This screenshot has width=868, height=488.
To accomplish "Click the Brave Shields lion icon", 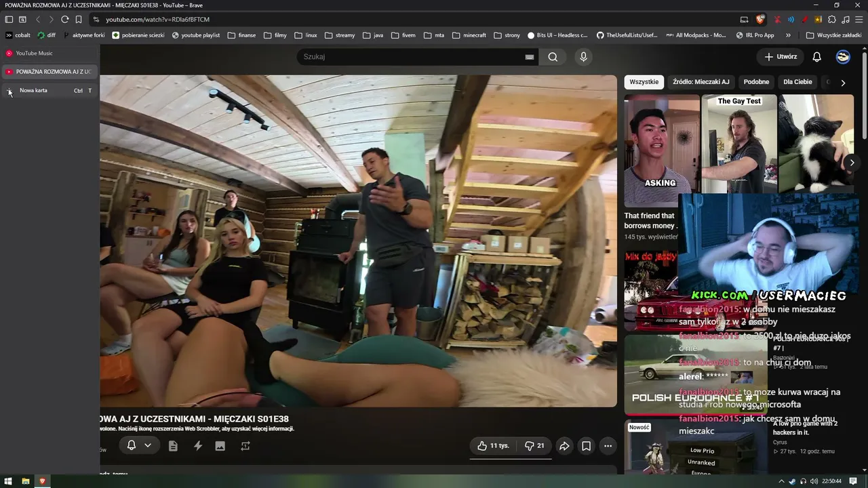I will click(760, 20).
